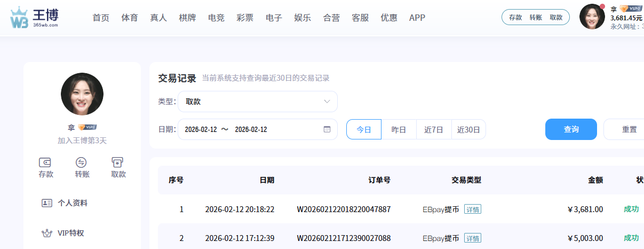Screen dimensions: 644x249
Task: Click the calendar icon in date field
Action: click(x=327, y=129)
